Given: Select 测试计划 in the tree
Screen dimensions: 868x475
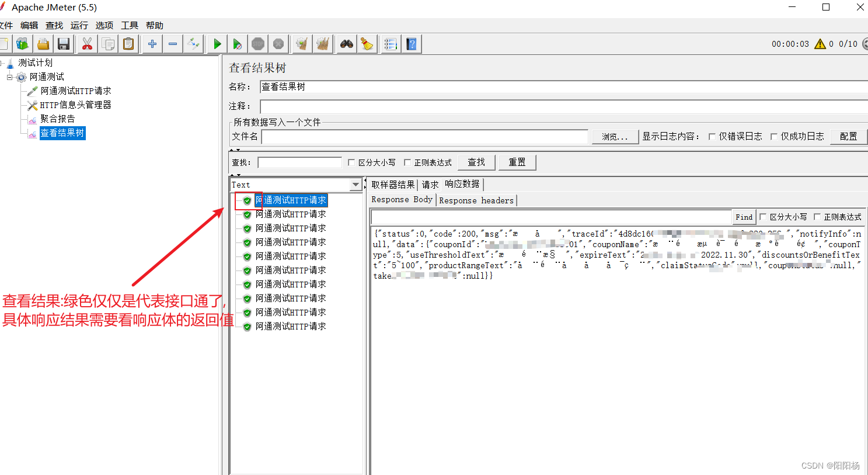Looking at the screenshot, I should click(x=35, y=63).
